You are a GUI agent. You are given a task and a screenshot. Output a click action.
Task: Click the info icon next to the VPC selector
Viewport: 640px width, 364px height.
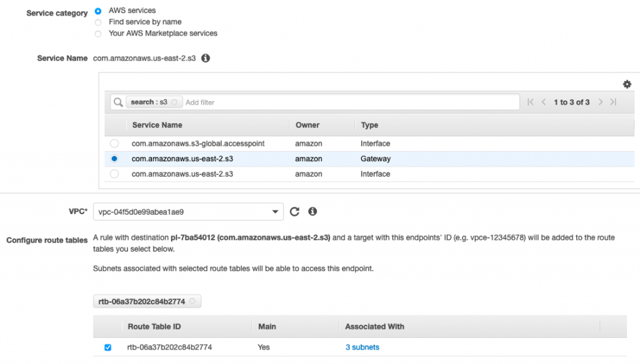[x=312, y=211]
